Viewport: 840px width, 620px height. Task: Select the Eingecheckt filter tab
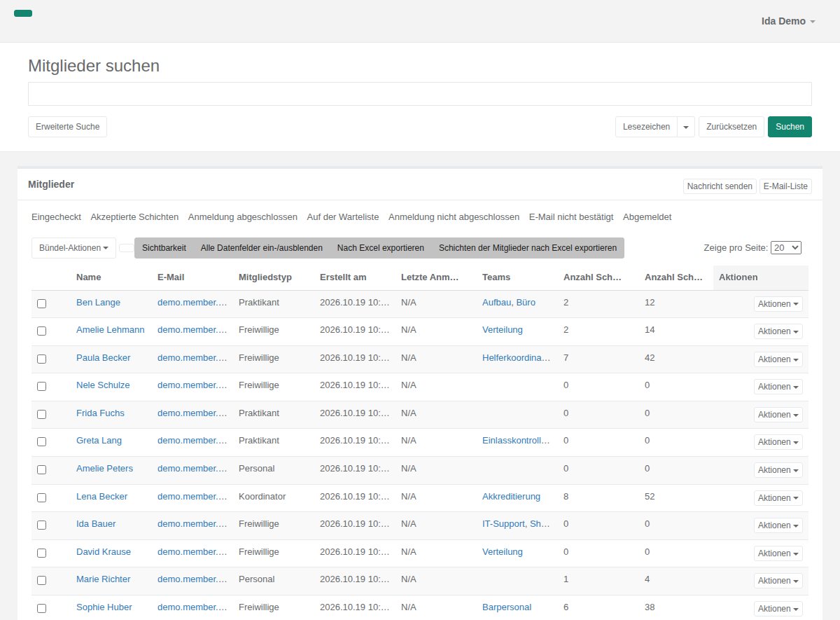coord(56,217)
